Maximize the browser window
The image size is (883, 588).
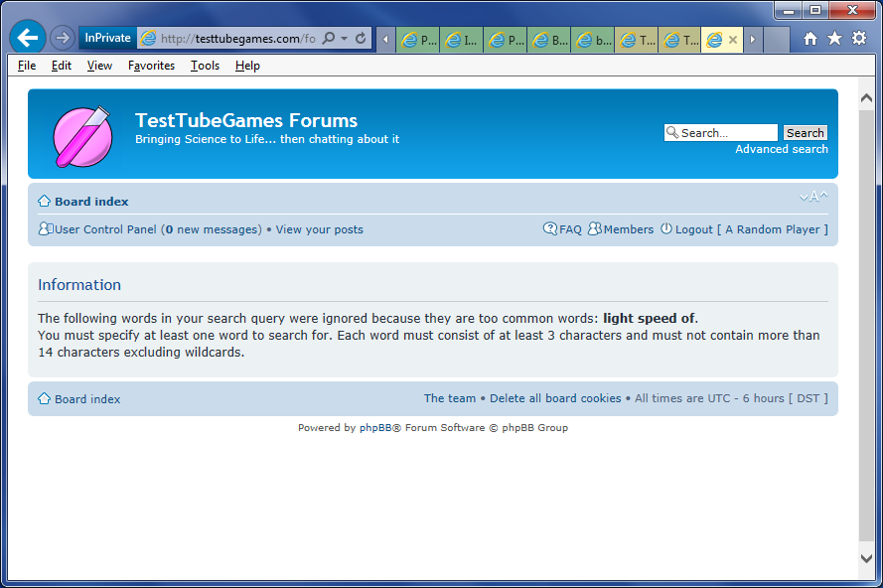(x=814, y=10)
